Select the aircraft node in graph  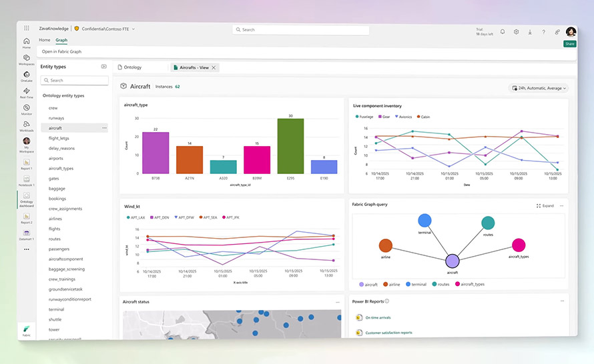click(453, 261)
